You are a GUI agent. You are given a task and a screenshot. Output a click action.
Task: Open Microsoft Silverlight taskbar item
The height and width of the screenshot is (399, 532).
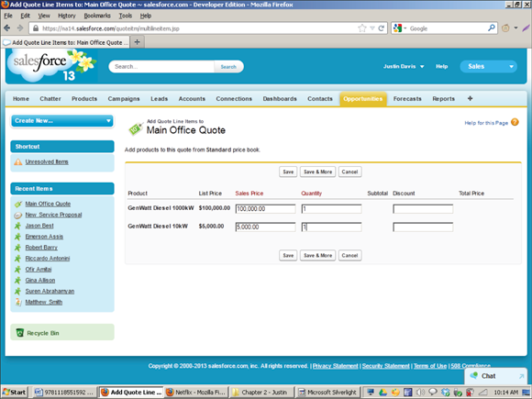pos(327,392)
